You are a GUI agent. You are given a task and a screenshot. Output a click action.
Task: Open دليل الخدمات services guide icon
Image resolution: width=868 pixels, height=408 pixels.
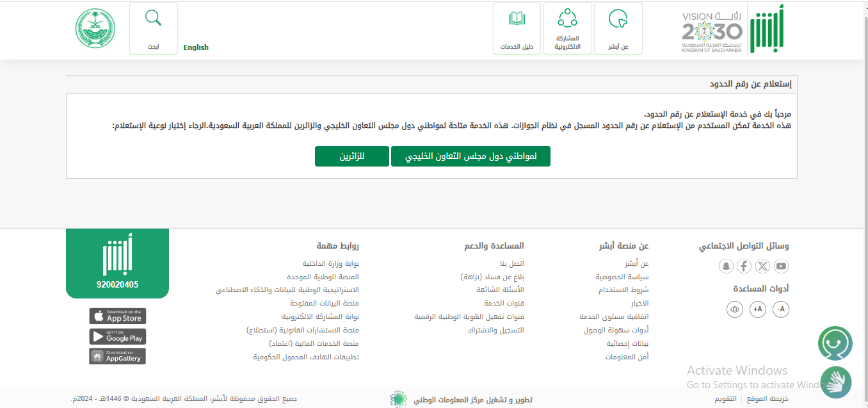click(x=517, y=28)
